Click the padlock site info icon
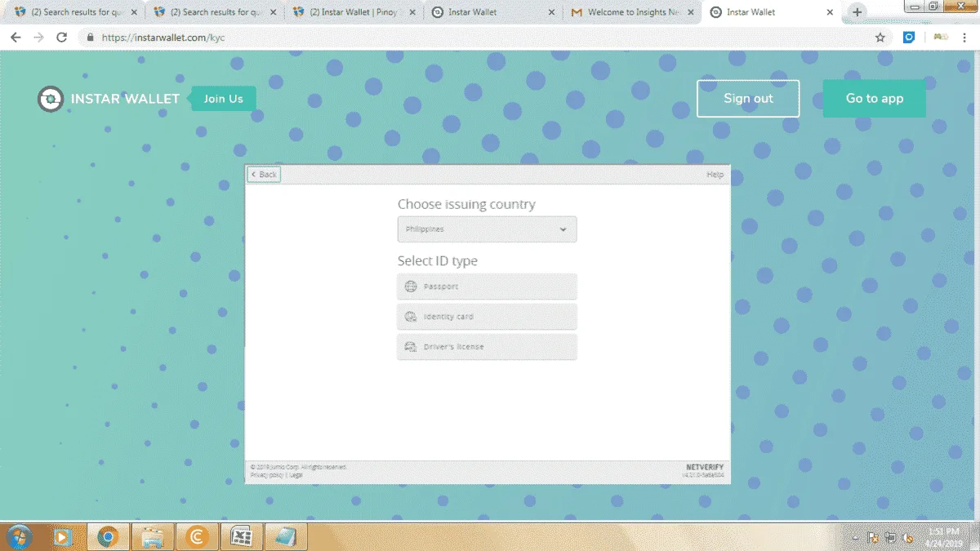The image size is (980, 551). (x=90, y=38)
